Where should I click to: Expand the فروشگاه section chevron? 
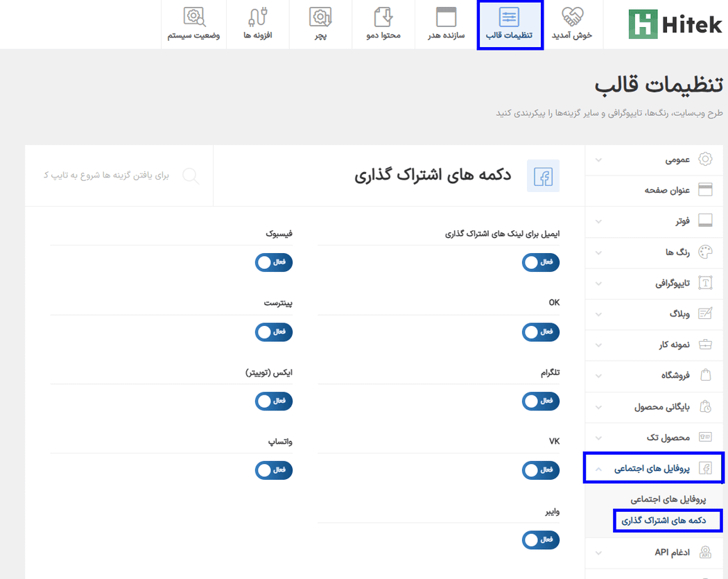(598, 376)
